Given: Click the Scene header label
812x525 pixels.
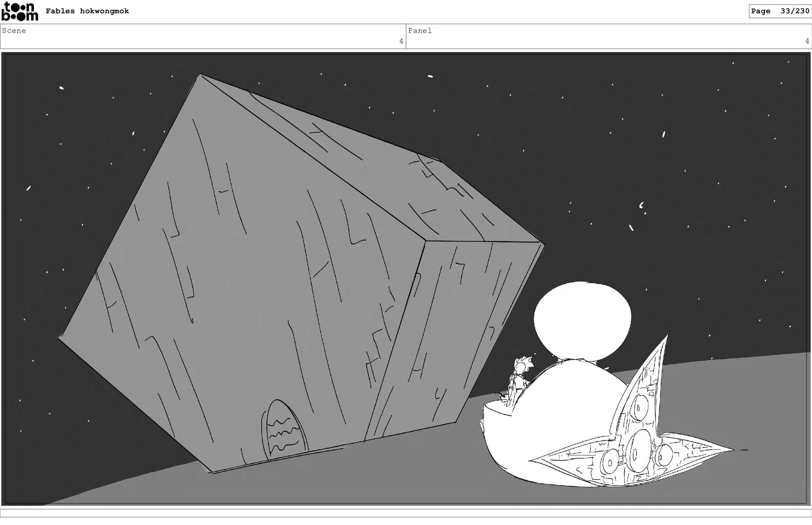Looking at the screenshot, I should [x=14, y=31].
